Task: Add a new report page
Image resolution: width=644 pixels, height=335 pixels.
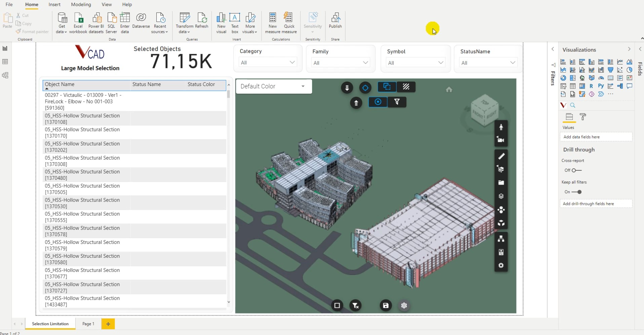Action: (108, 324)
